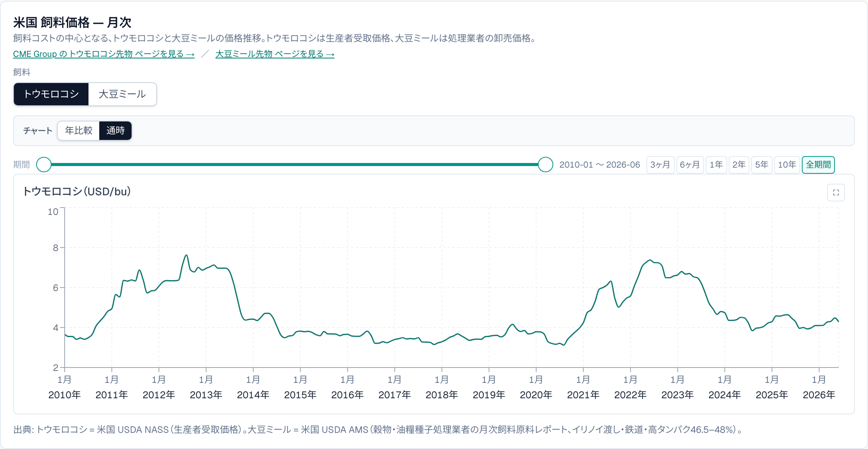
Task: Click the 2022年 x-axis label
Action: tap(631, 395)
